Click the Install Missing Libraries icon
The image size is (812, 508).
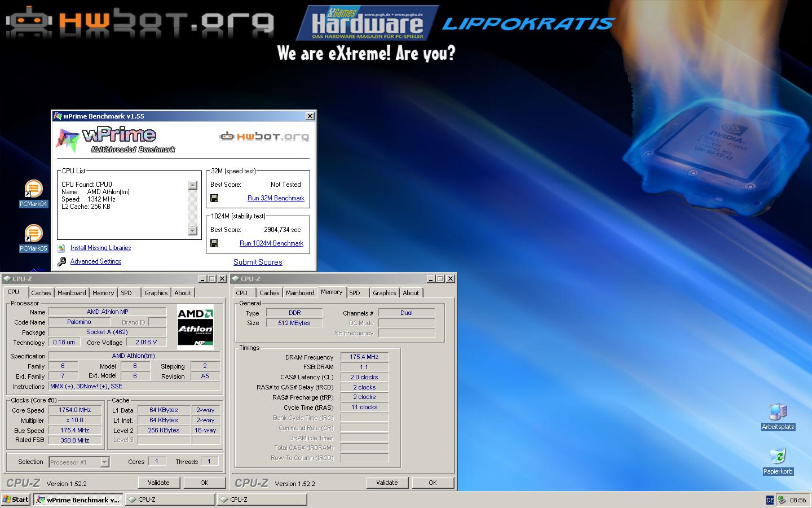(61, 248)
